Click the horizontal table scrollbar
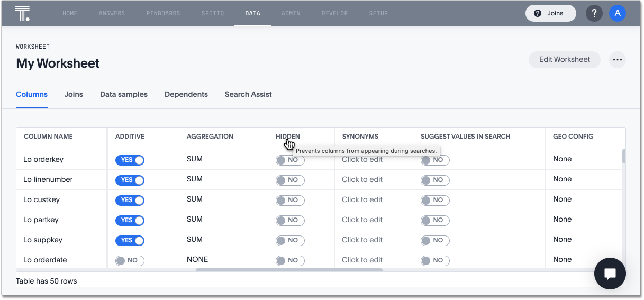644x300 pixels. pyautogui.click(x=289, y=270)
